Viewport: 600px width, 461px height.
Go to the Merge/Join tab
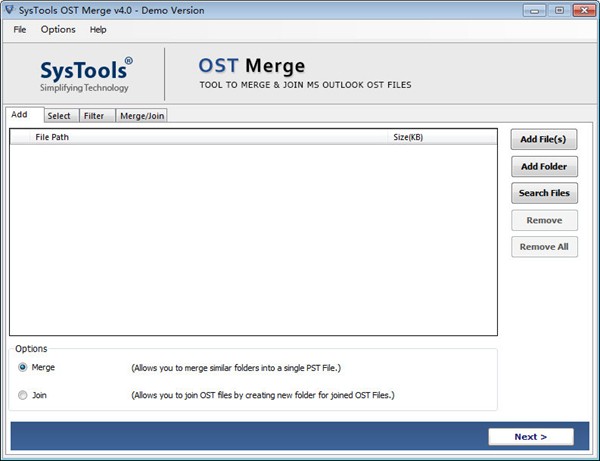coord(142,116)
